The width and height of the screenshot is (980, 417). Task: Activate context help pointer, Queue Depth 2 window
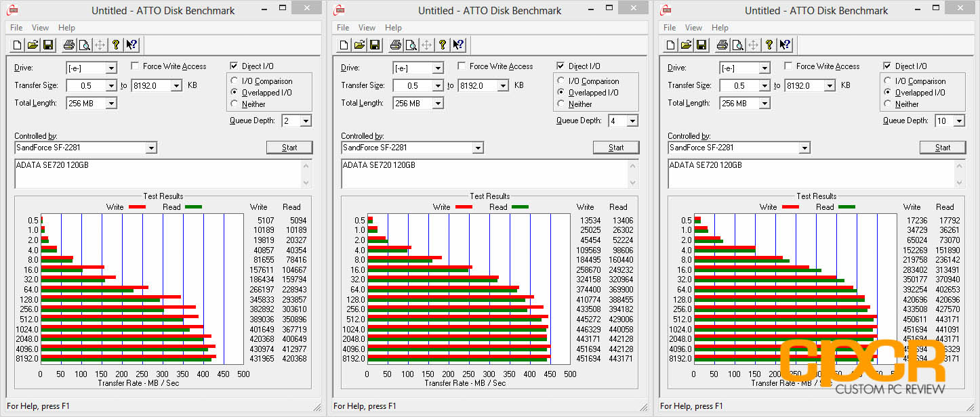tap(131, 45)
